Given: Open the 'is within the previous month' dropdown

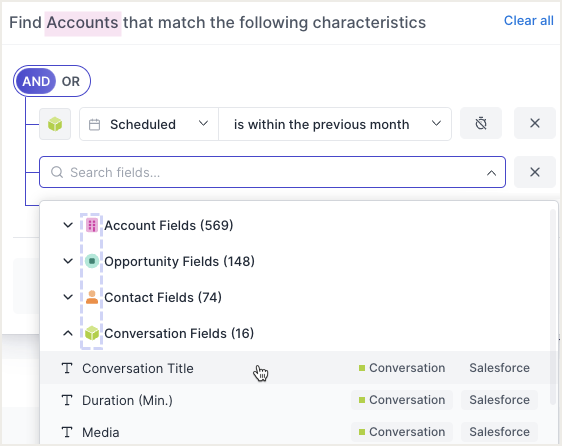Looking at the screenshot, I should pyautogui.click(x=335, y=124).
